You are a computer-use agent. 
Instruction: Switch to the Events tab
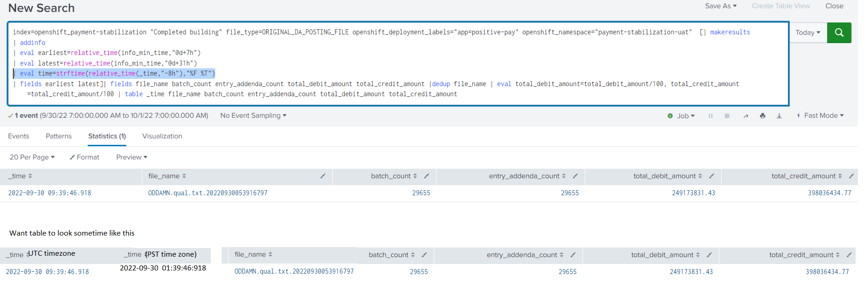coord(18,136)
